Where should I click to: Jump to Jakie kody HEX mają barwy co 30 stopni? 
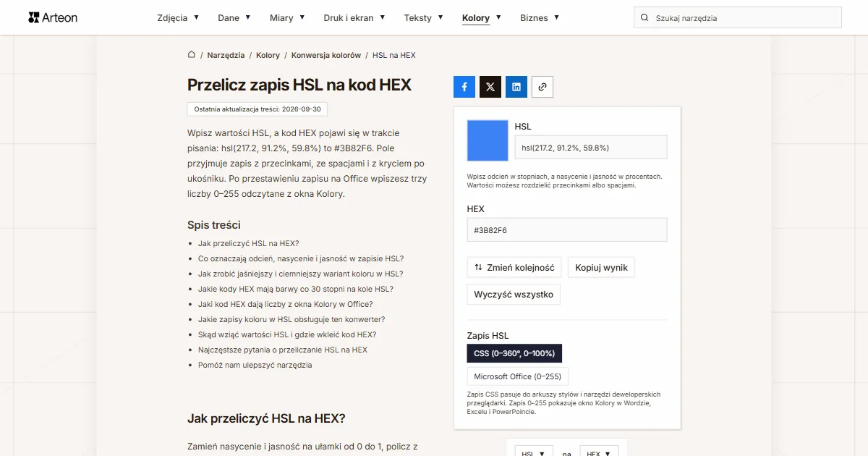[296, 289]
